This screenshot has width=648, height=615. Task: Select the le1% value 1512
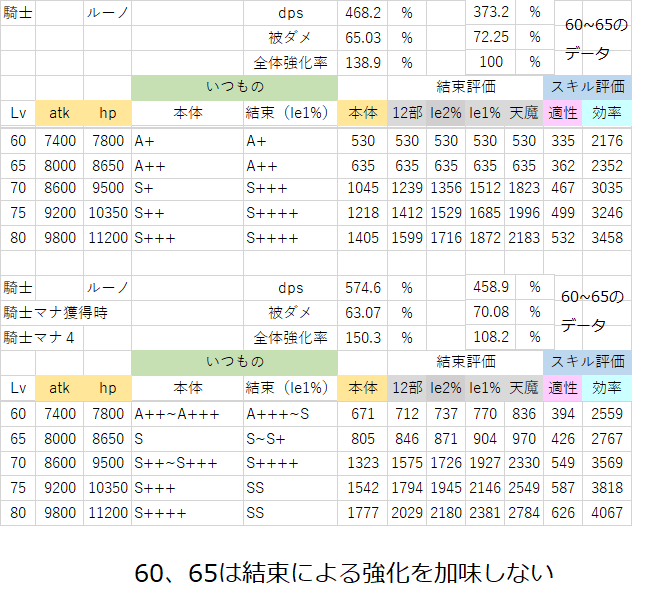point(485,188)
